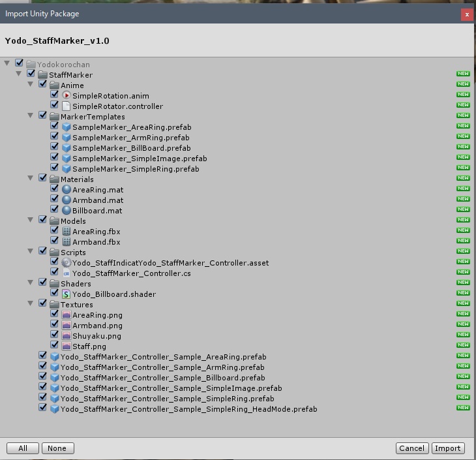The width and height of the screenshot is (476, 460).
Task: Click the Shuyaku.png texture icon
Action: (66, 336)
